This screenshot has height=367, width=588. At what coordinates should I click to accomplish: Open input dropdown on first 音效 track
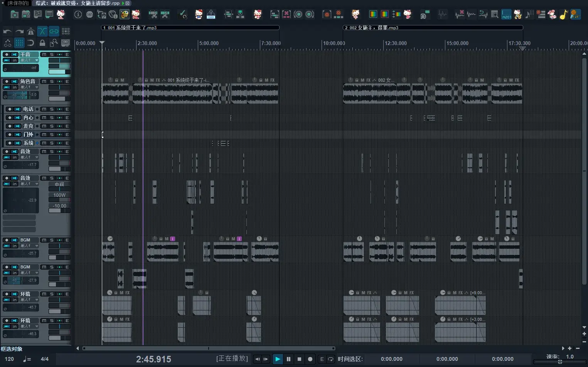(29, 158)
